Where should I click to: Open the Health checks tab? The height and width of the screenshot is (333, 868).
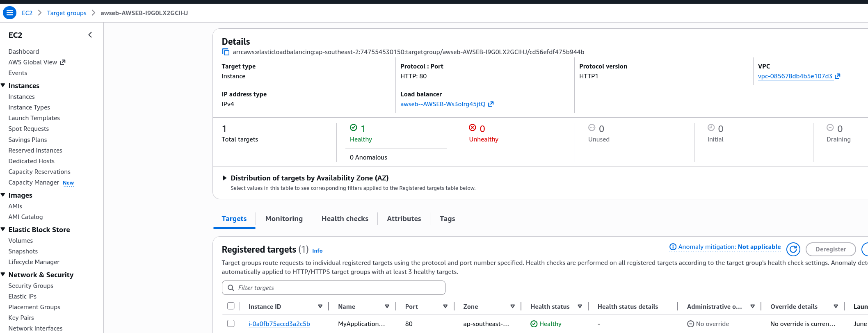[x=345, y=219]
